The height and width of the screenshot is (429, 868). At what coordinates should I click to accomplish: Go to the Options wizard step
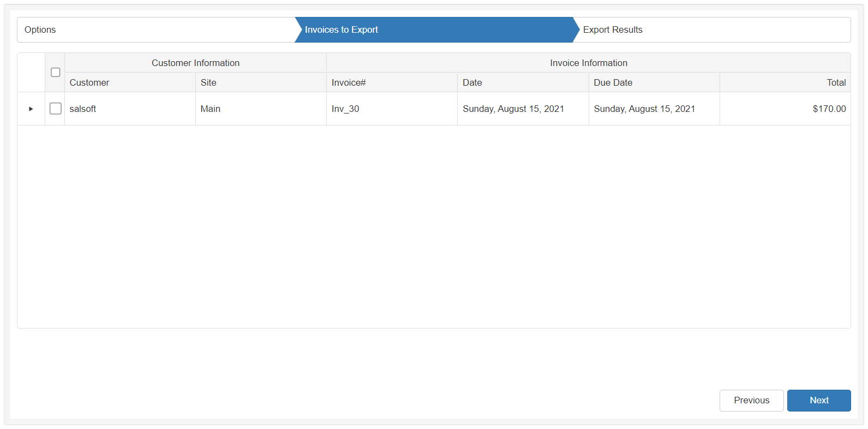40,30
